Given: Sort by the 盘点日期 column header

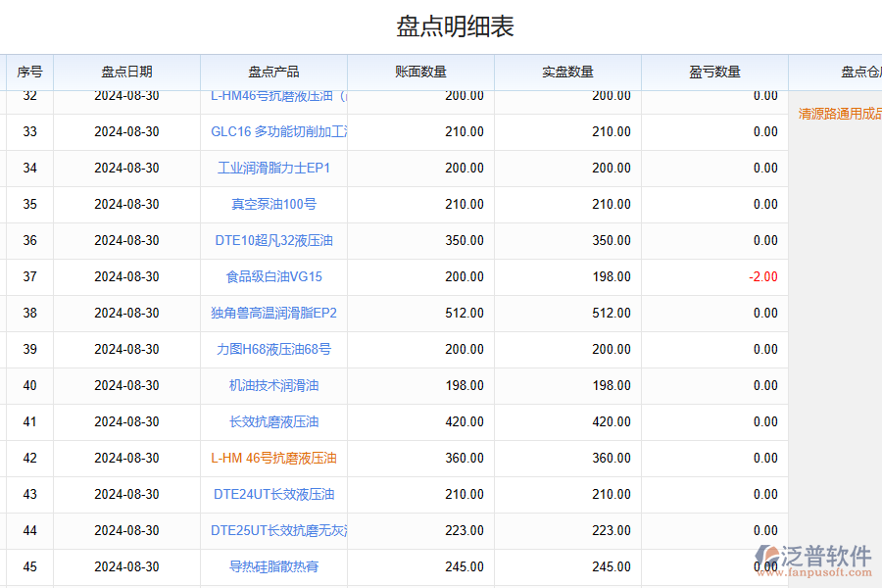Looking at the screenshot, I should pos(127,72).
